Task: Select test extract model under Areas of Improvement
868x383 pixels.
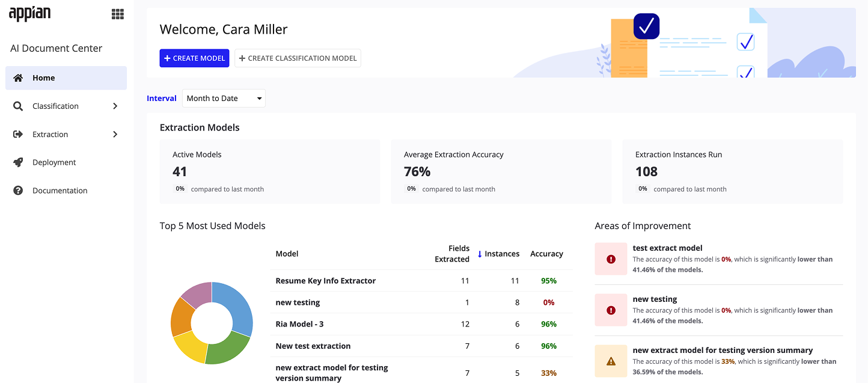Action: (x=667, y=248)
